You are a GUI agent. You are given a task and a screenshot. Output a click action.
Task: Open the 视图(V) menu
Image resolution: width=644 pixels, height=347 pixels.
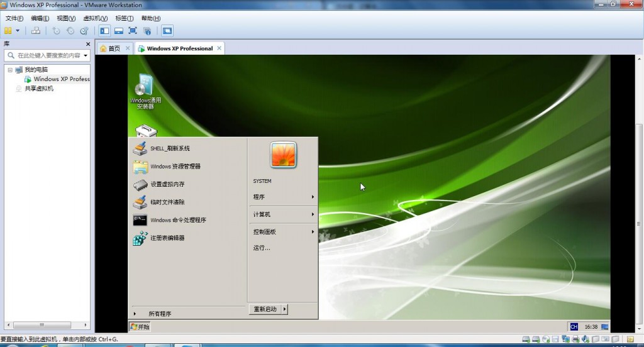65,18
